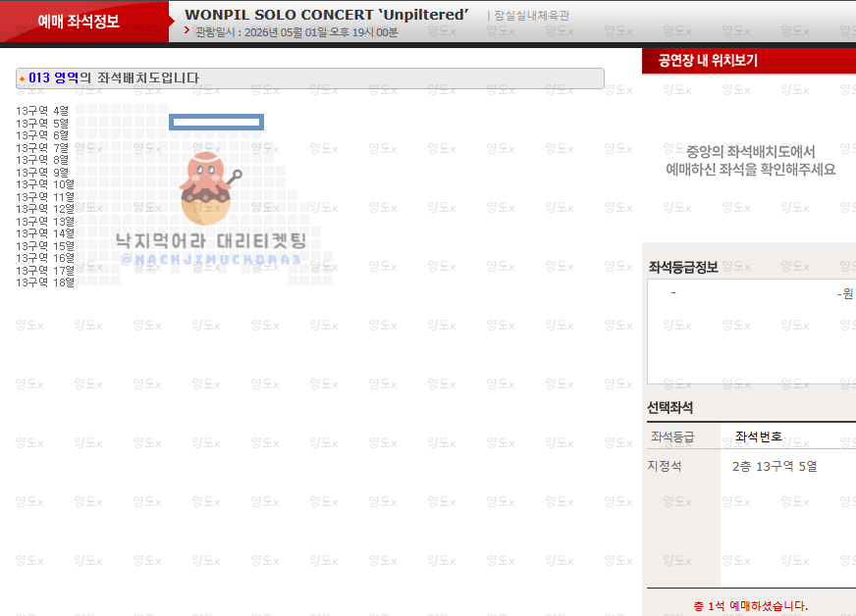This screenshot has width=856, height=616.
Task: Click row label 13구역 7열
Action: tap(42, 148)
